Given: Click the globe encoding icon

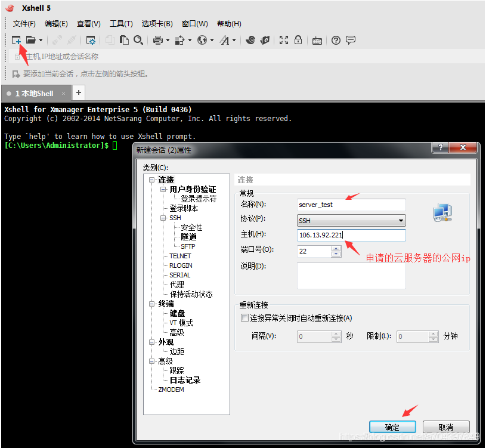Looking at the screenshot, I should [202, 40].
